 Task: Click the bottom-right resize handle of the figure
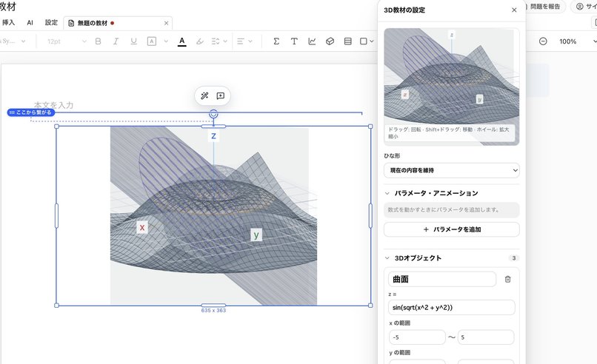[x=370, y=306]
